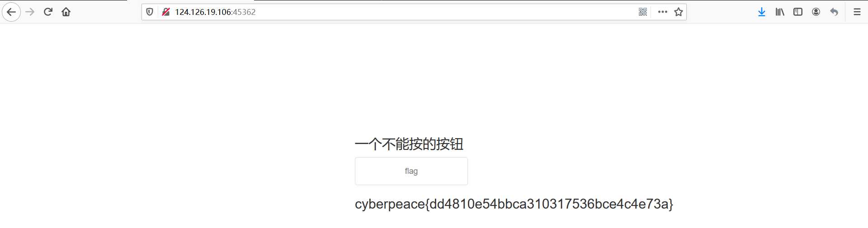Reload the current page
This screenshot has width=868, height=228.
(x=48, y=12)
